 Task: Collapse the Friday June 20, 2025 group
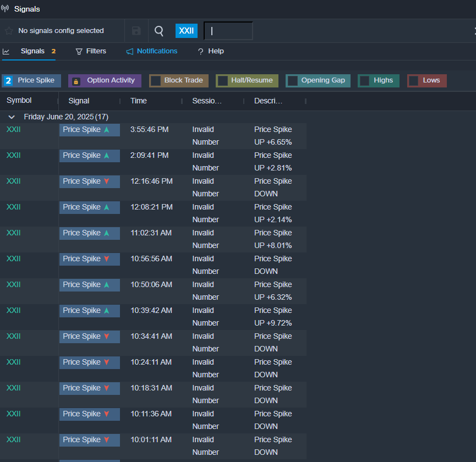(12, 117)
